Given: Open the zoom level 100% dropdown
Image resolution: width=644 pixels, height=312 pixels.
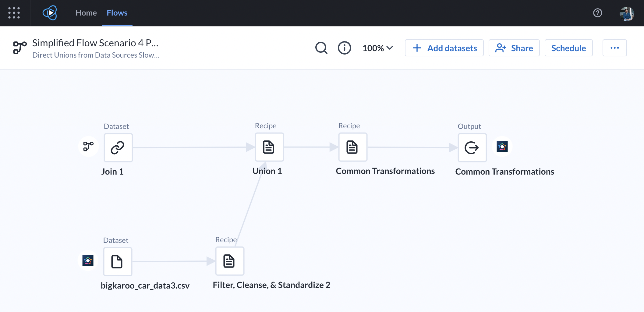Looking at the screenshot, I should click(x=377, y=48).
